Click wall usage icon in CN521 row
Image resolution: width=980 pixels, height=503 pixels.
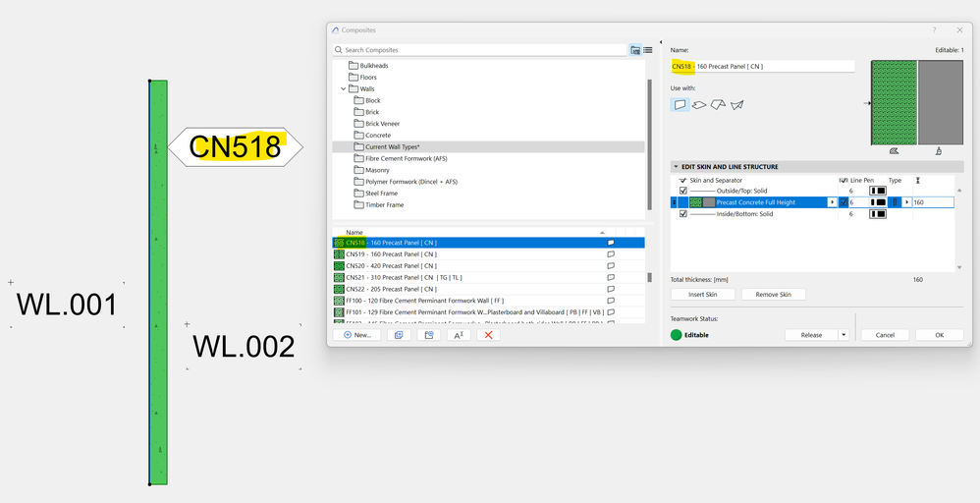click(x=611, y=278)
